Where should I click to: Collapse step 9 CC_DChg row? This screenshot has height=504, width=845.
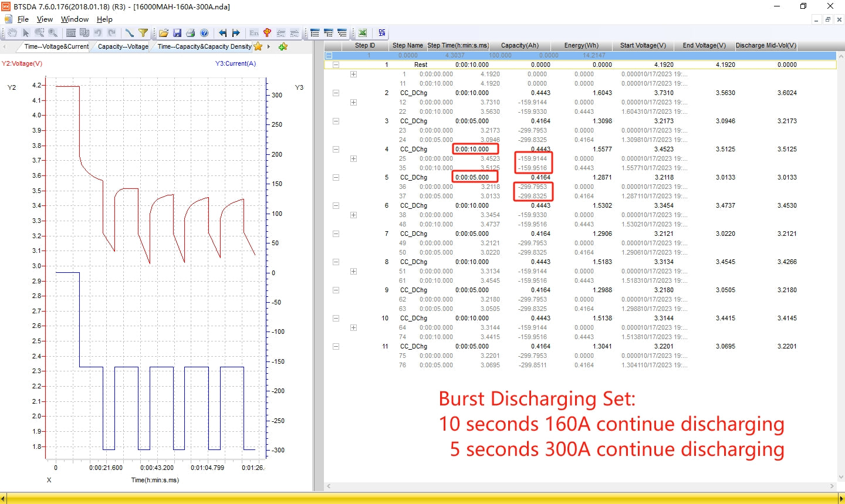click(x=336, y=290)
